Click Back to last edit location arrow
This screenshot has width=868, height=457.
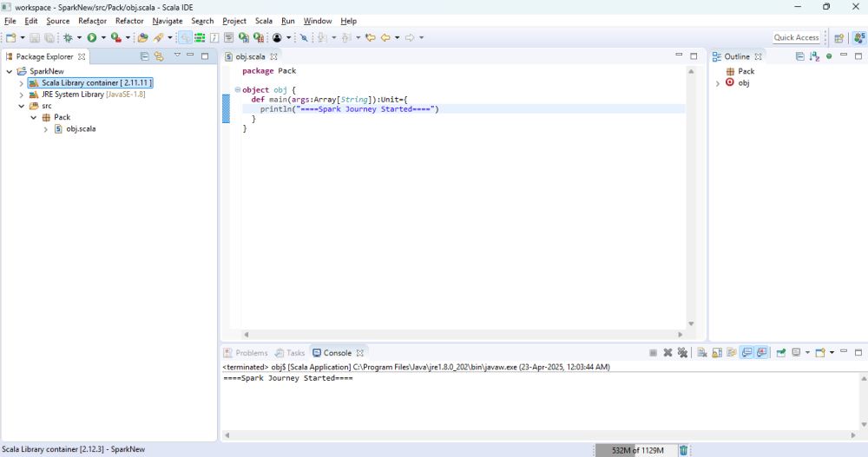pos(371,37)
